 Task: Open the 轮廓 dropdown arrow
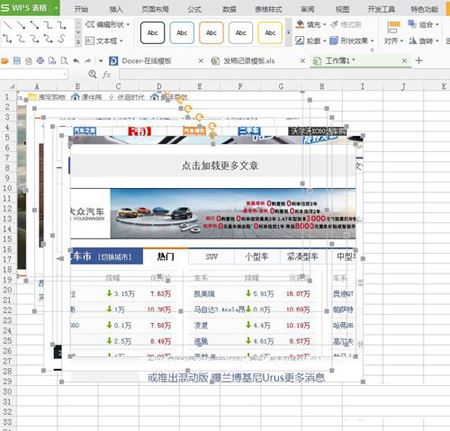[325, 41]
